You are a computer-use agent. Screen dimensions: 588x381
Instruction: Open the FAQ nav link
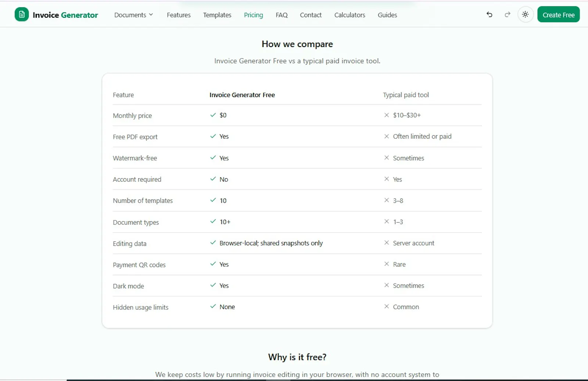click(282, 15)
